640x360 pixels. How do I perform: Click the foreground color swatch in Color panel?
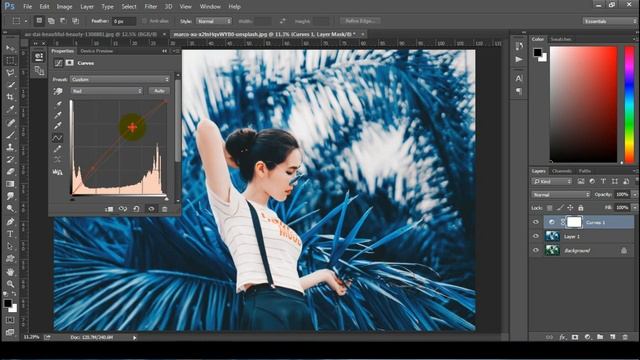[x=538, y=52]
